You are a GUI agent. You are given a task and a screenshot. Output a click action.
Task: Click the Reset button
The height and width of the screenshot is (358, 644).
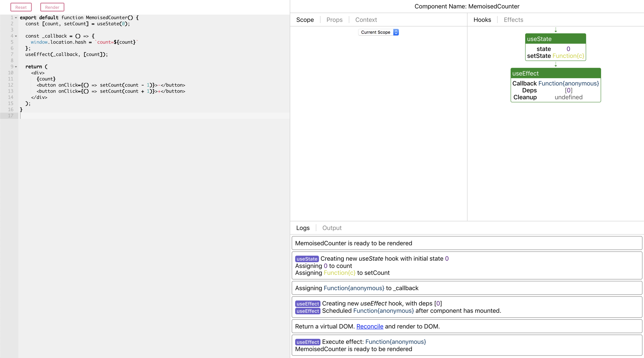click(x=21, y=7)
